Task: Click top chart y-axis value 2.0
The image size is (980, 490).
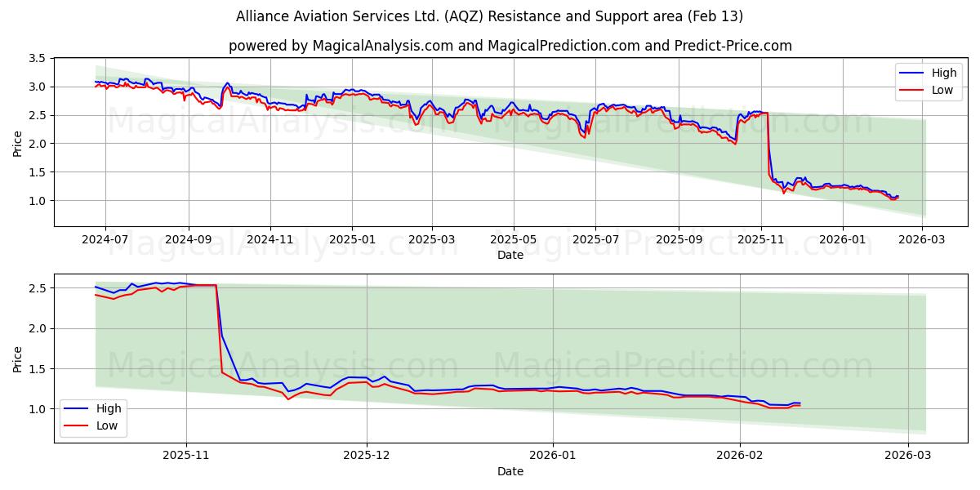Action: 38,144
